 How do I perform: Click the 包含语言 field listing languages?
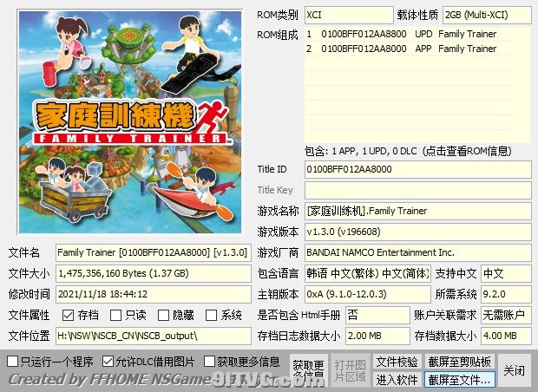pyautogui.click(x=367, y=273)
